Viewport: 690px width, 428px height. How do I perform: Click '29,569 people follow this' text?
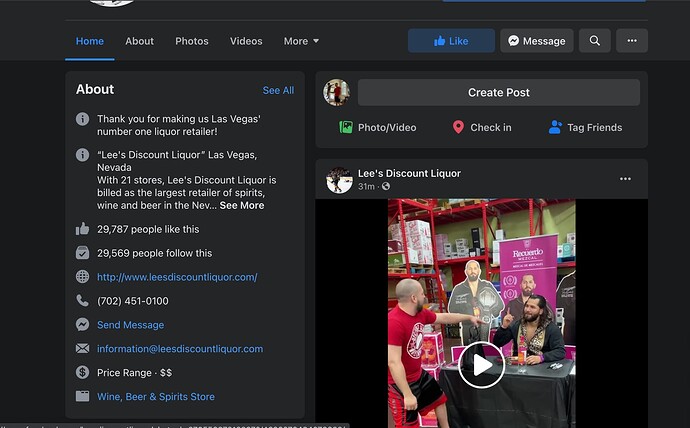154,253
